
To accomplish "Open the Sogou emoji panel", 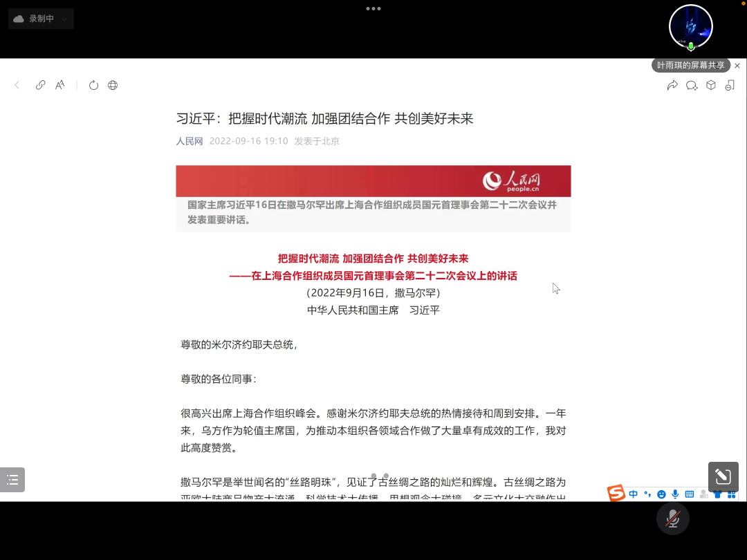I will 661,494.
